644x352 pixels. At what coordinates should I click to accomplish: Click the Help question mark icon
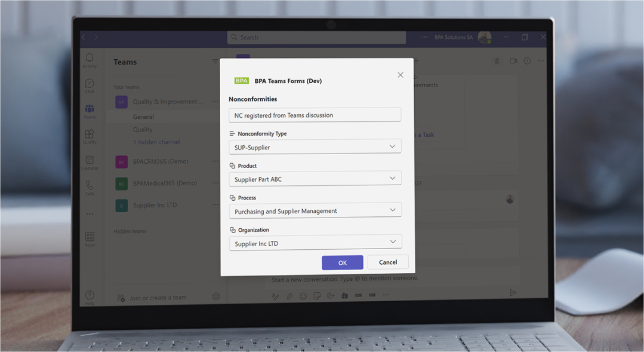coord(90,295)
